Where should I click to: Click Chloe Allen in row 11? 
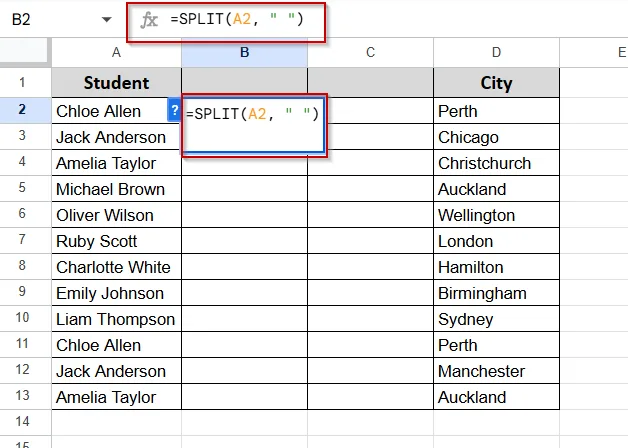pyautogui.click(x=117, y=345)
